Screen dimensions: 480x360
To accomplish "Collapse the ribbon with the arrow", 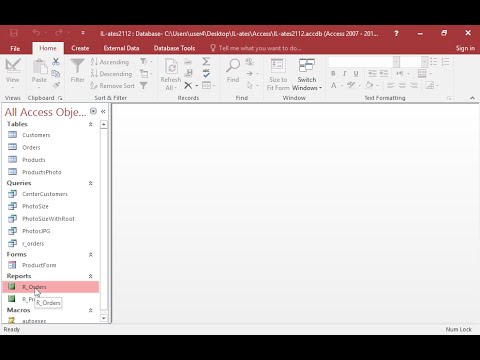I will [x=472, y=98].
